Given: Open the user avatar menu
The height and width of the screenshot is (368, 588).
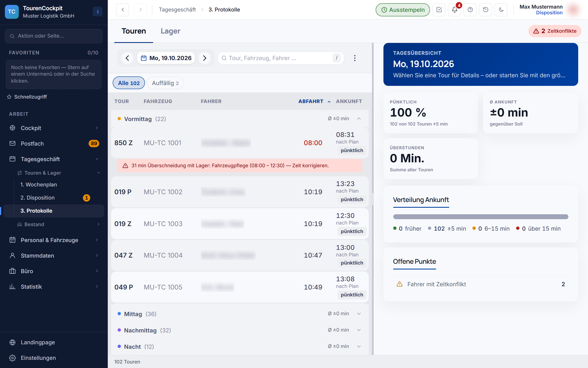Looking at the screenshot, I should pyautogui.click(x=574, y=10).
